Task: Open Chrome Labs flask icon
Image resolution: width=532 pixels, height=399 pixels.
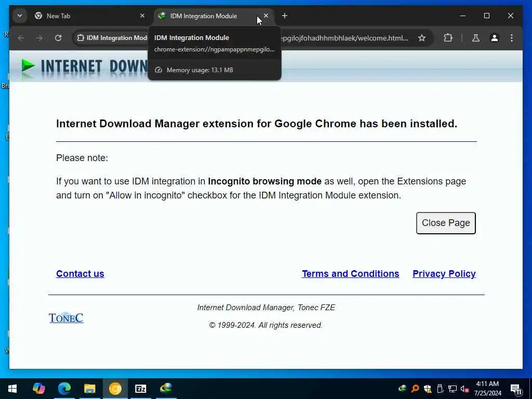Action: click(x=476, y=38)
